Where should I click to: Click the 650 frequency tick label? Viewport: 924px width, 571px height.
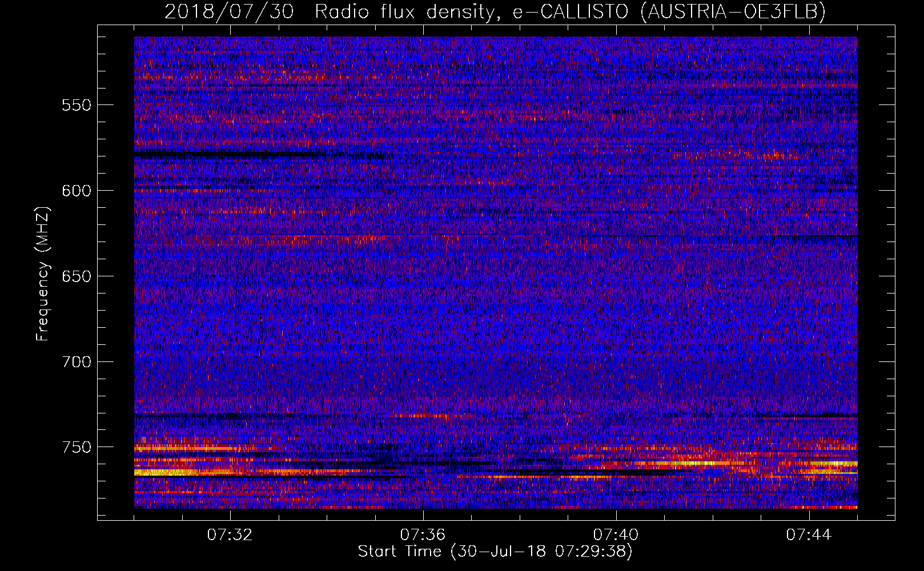click(77, 276)
